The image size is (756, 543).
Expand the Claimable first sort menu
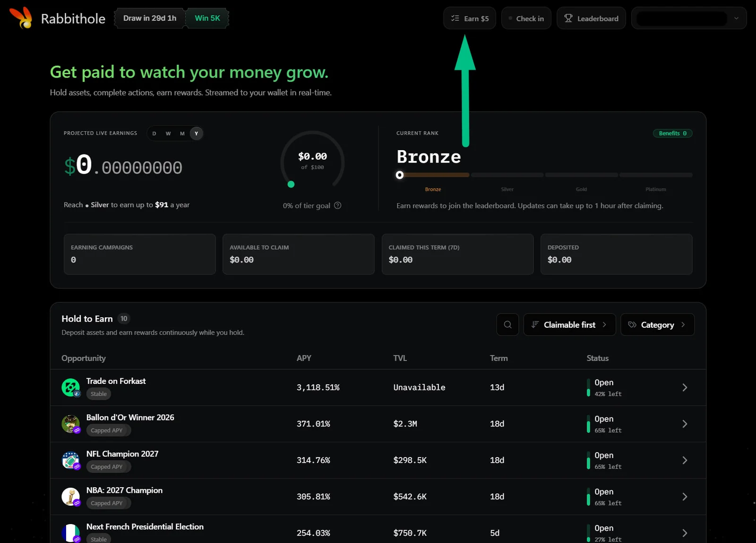click(x=569, y=324)
